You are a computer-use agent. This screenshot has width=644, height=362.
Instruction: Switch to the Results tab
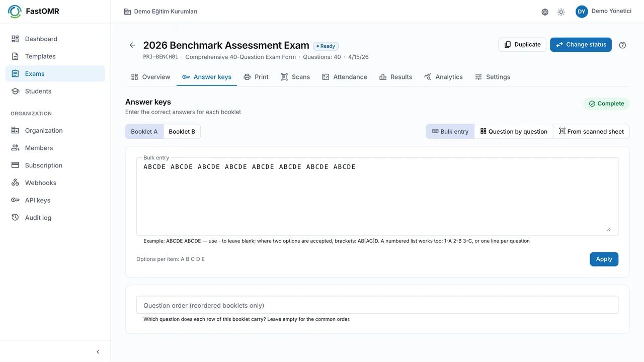[395, 77]
